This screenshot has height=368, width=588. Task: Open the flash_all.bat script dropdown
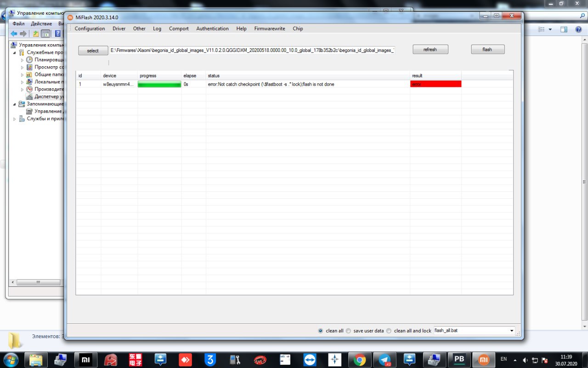tap(512, 331)
